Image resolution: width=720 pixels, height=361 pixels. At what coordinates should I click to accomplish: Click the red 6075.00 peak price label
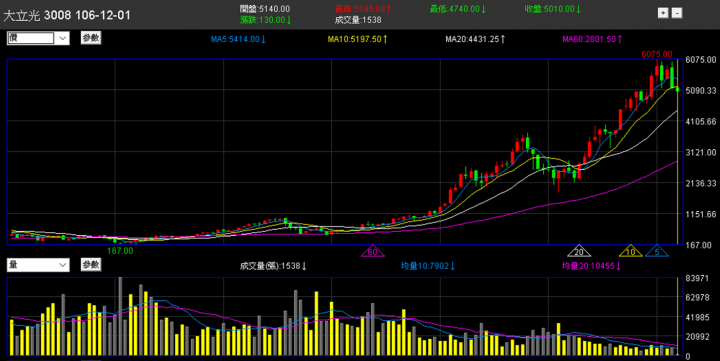point(657,54)
